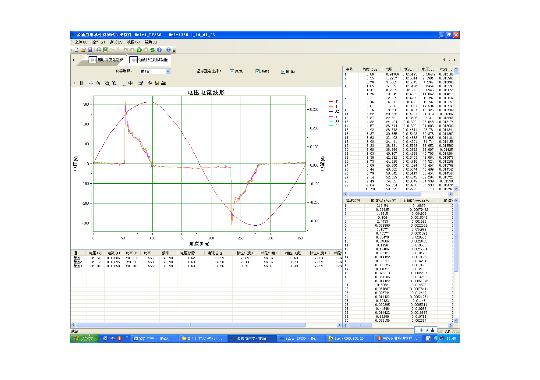Open the third menu in the menu bar
Viewport: 540px width, 380px height.
pyautogui.click(x=115, y=42)
